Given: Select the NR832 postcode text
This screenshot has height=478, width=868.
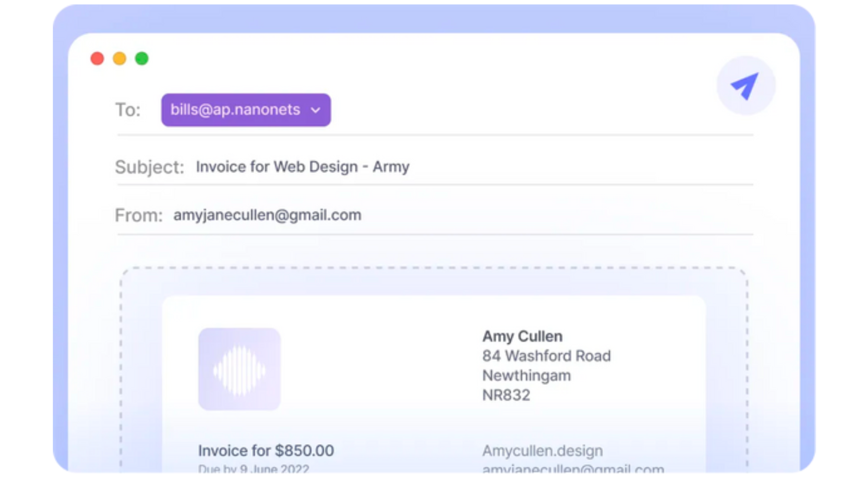Looking at the screenshot, I should [506, 395].
